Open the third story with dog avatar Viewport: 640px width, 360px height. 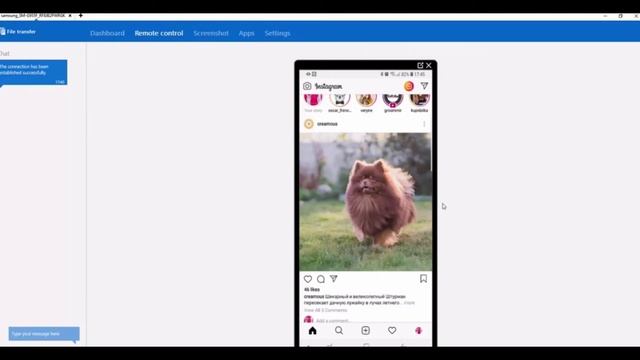(x=366, y=103)
